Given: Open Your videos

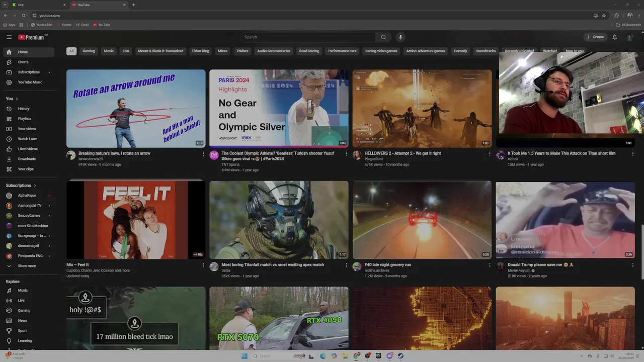Looking at the screenshot, I should (x=30, y=129).
